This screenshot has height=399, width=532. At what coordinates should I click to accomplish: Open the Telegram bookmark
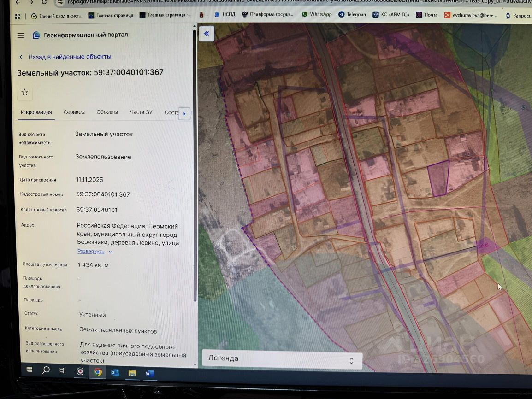pos(352,14)
